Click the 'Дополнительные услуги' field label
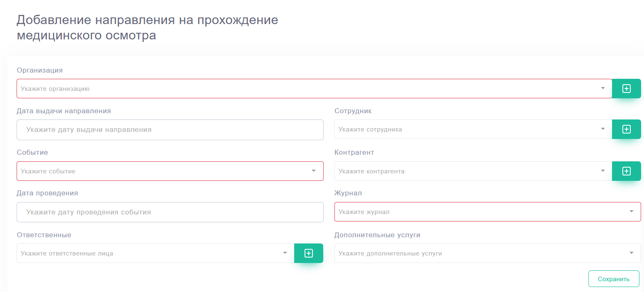644x292 pixels. [377, 235]
